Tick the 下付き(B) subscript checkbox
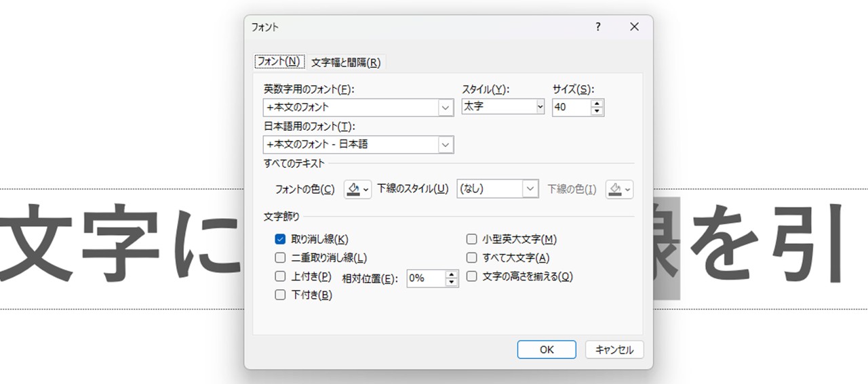868x384 pixels. click(280, 295)
